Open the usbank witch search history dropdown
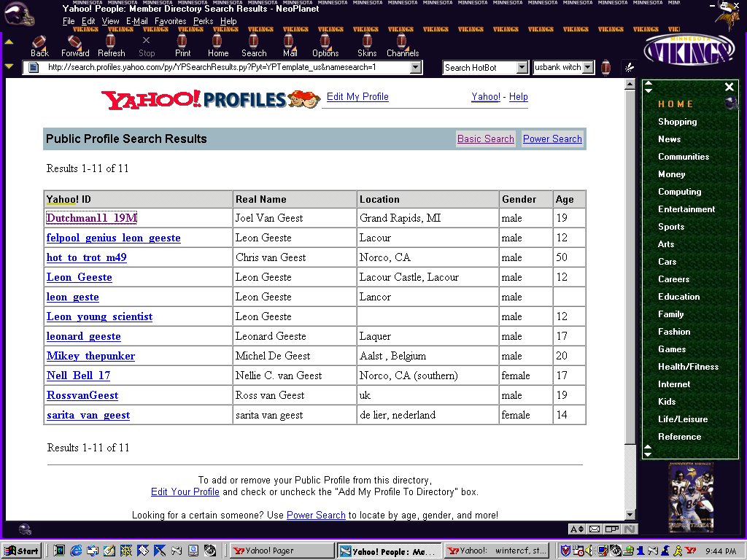The image size is (747, 560). click(588, 68)
